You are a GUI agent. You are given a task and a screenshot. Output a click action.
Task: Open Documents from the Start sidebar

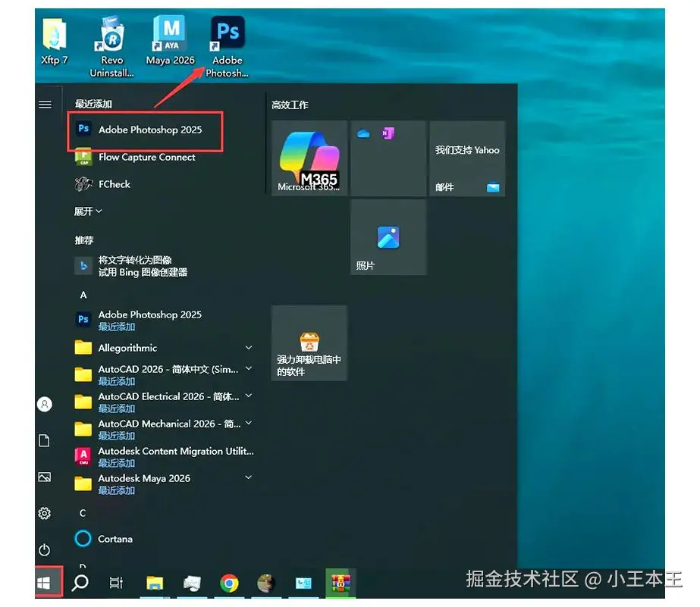pyautogui.click(x=45, y=441)
